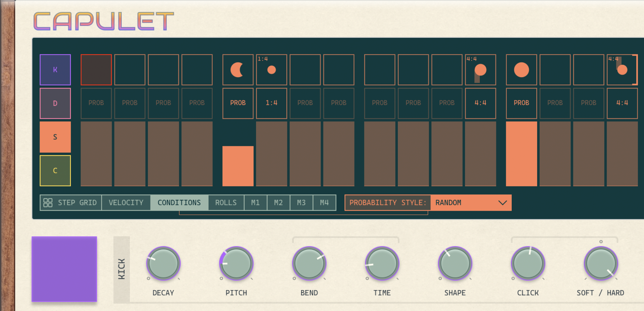Click the DECAY knob
Screen dimensions: 644x311
[x=163, y=264]
